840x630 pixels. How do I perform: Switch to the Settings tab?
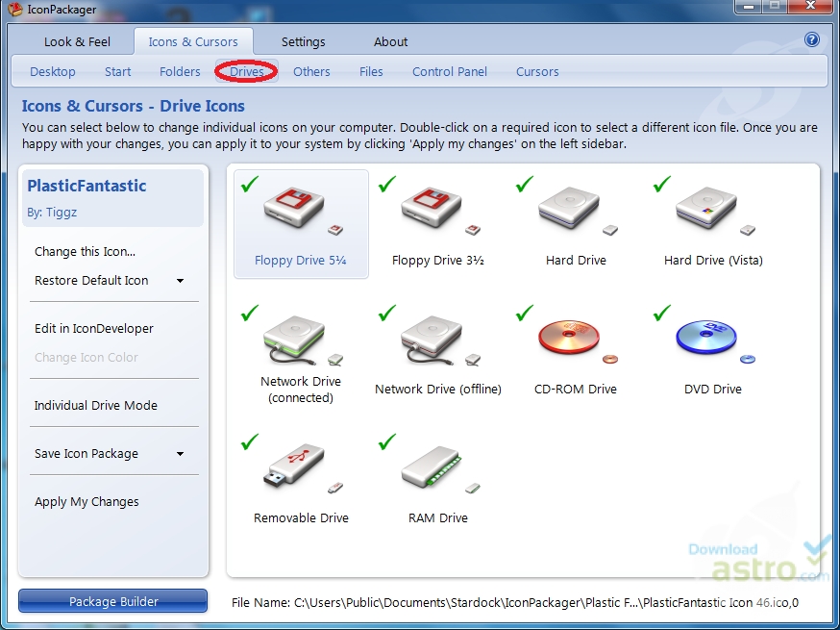point(303,41)
